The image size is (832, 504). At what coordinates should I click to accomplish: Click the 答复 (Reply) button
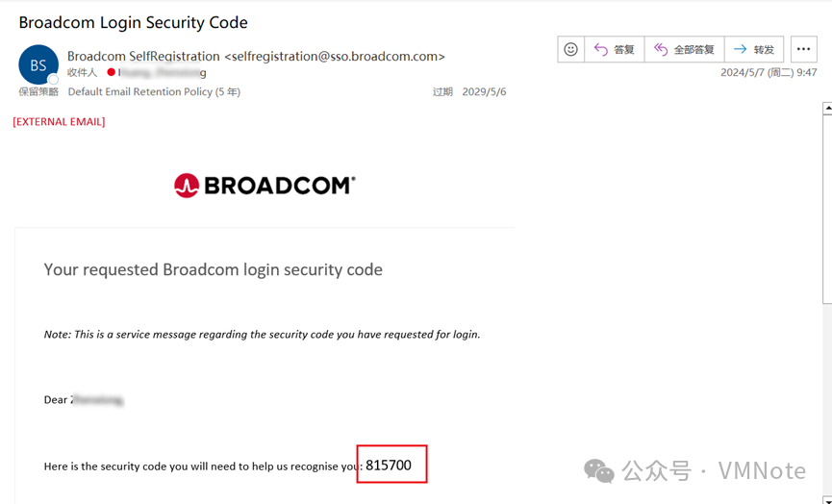614,49
